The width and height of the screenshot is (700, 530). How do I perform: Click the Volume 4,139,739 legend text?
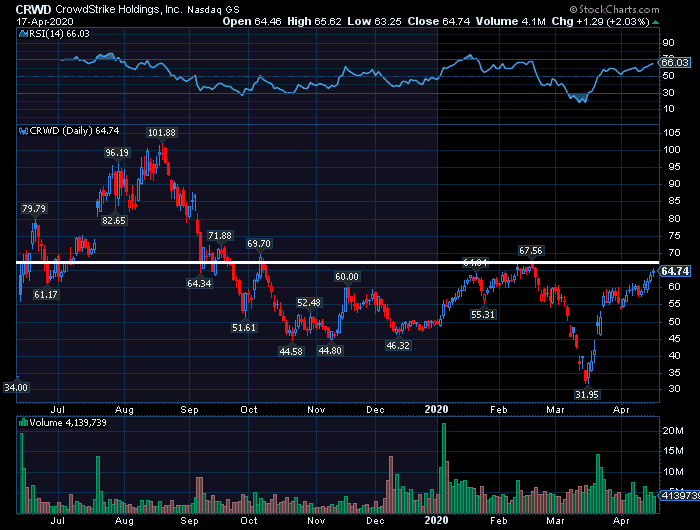68,422
